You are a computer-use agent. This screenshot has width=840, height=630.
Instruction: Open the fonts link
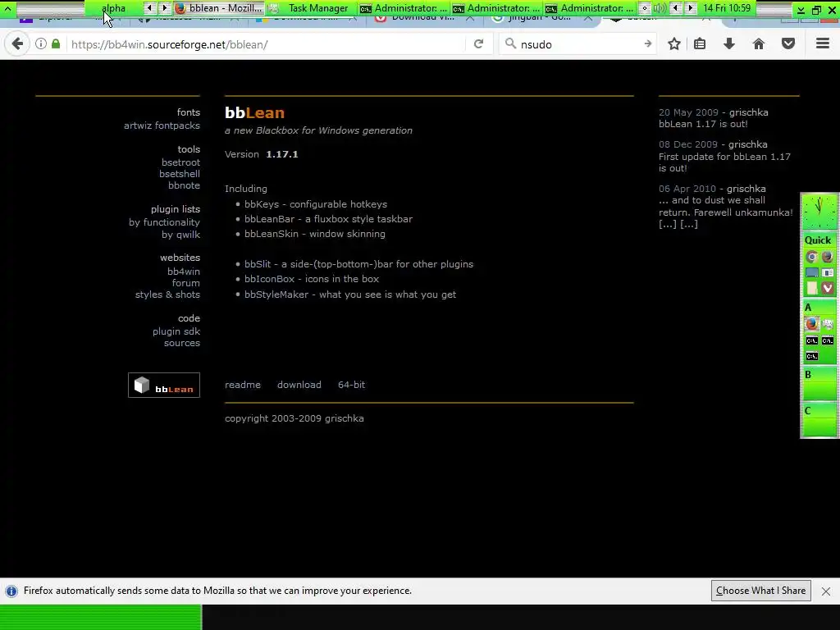tap(189, 112)
